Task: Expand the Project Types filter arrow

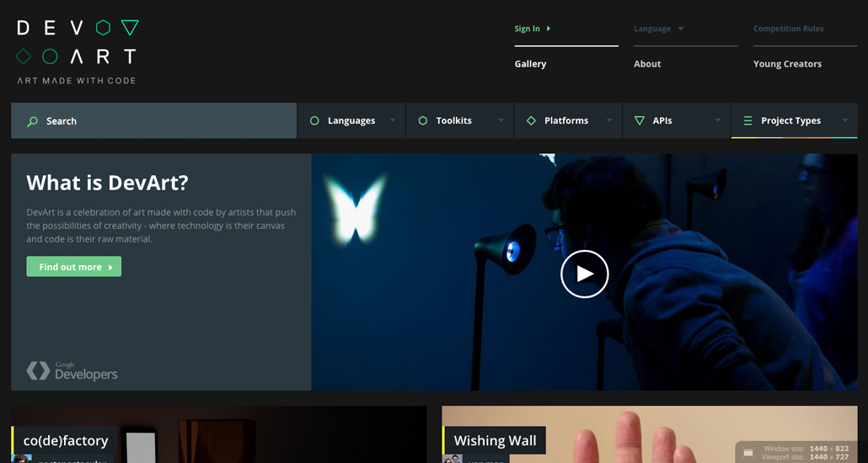Action: pos(844,120)
